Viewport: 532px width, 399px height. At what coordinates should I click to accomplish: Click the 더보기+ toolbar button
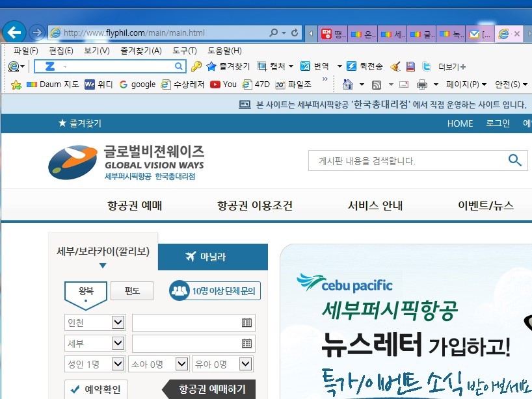pyautogui.click(x=452, y=67)
